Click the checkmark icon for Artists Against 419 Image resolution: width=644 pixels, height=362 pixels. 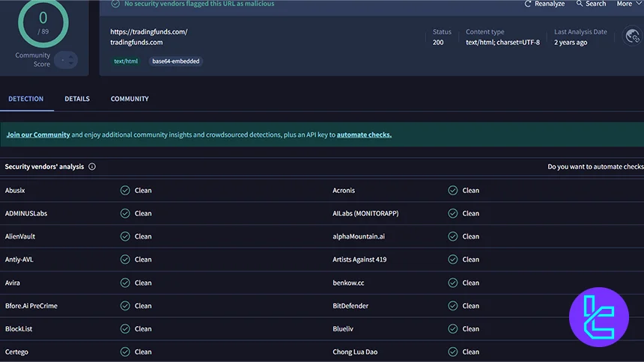(x=452, y=260)
